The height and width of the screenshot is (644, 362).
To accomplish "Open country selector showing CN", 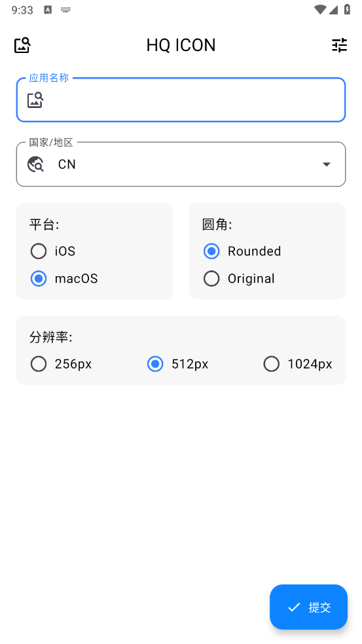I will (x=181, y=164).
